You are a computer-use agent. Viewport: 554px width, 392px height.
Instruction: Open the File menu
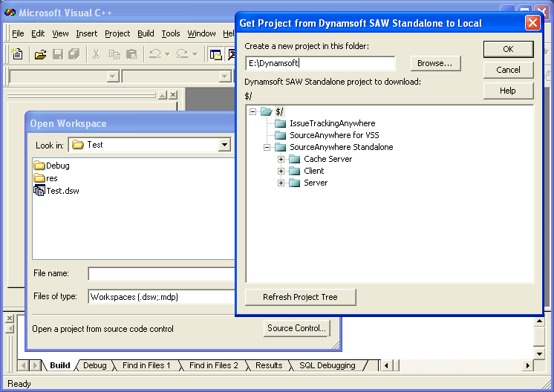pos(18,33)
